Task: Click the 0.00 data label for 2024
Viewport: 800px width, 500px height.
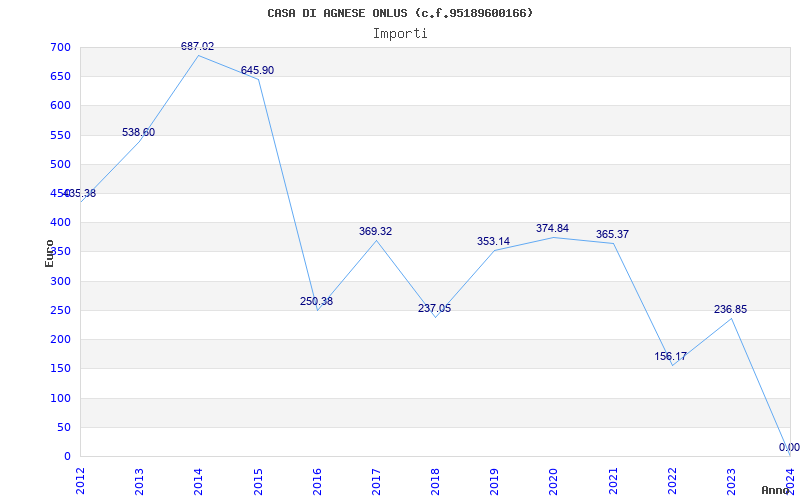Action: pos(789,447)
